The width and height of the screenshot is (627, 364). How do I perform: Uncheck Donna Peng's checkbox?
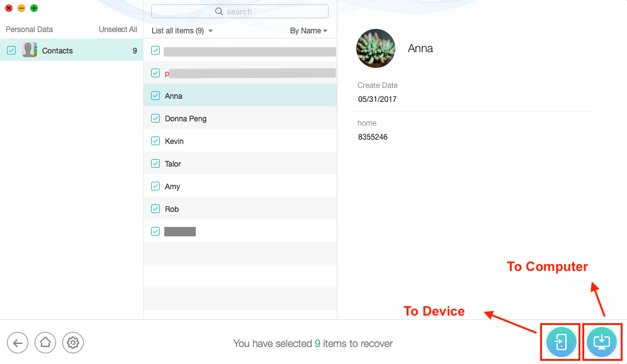point(155,118)
